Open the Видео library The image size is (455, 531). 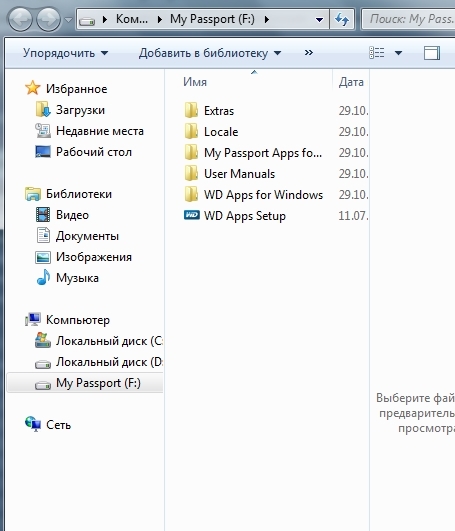tap(72, 215)
